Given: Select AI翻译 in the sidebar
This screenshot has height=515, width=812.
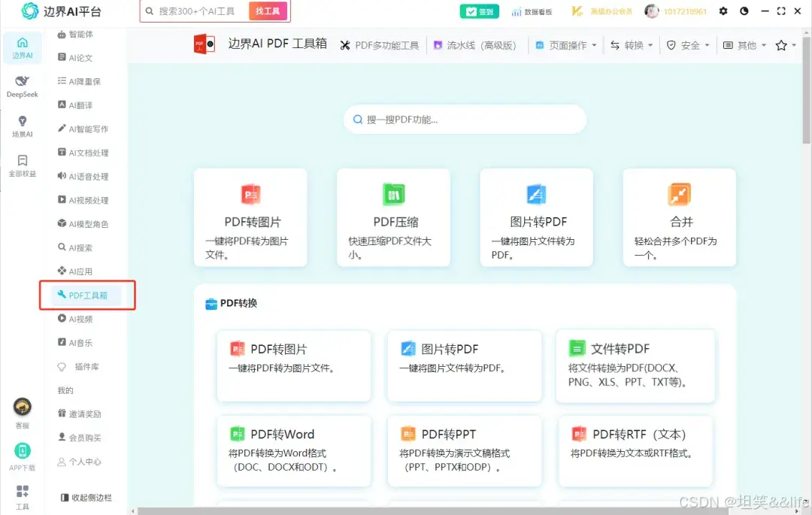Looking at the screenshot, I should pos(76,105).
